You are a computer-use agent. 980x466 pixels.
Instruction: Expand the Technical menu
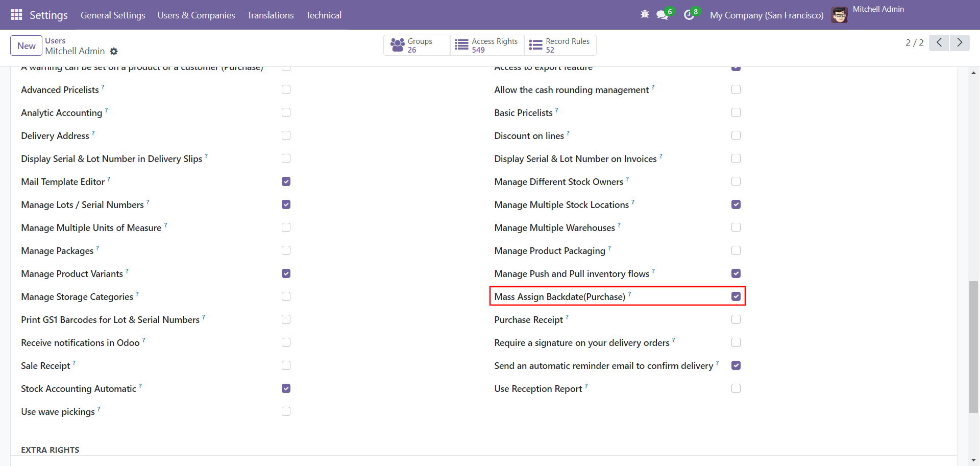pyautogui.click(x=324, y=15)
